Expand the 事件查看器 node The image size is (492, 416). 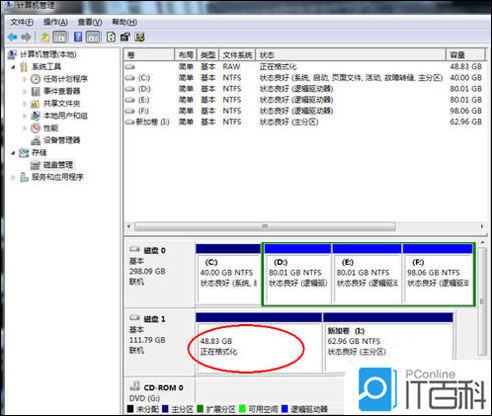(x=25, y=91)
